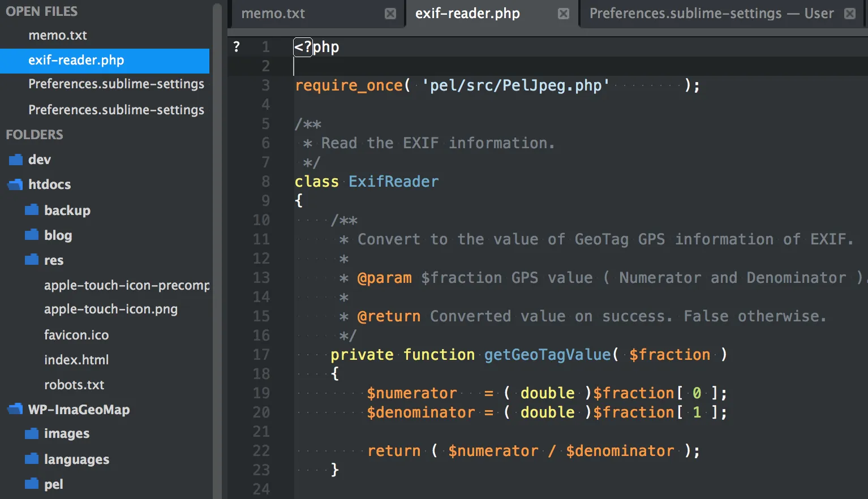
Task: Close the memo.txt tab
Action: [390, 14]
